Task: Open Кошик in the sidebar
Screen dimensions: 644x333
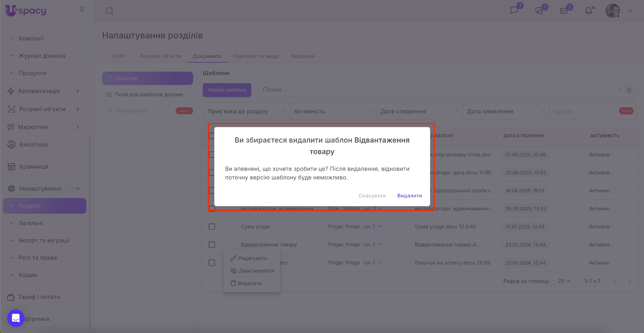Action: coord(28,275)
